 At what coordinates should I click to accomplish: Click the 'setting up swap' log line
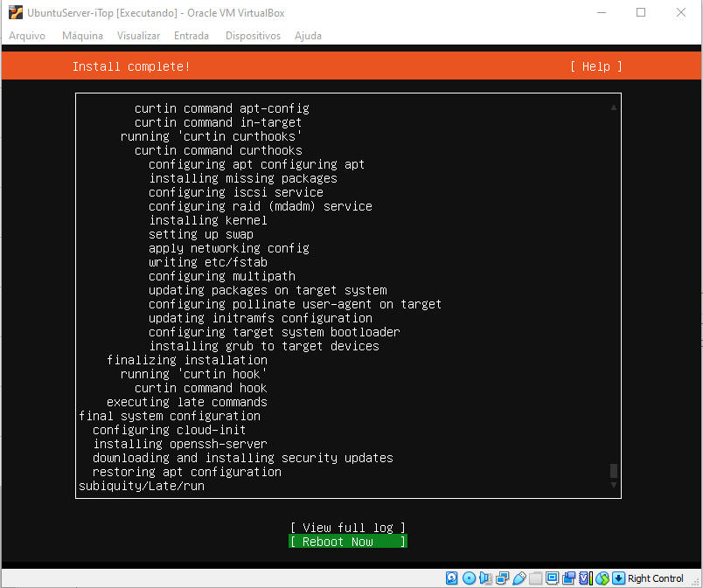tap(201, 234)
